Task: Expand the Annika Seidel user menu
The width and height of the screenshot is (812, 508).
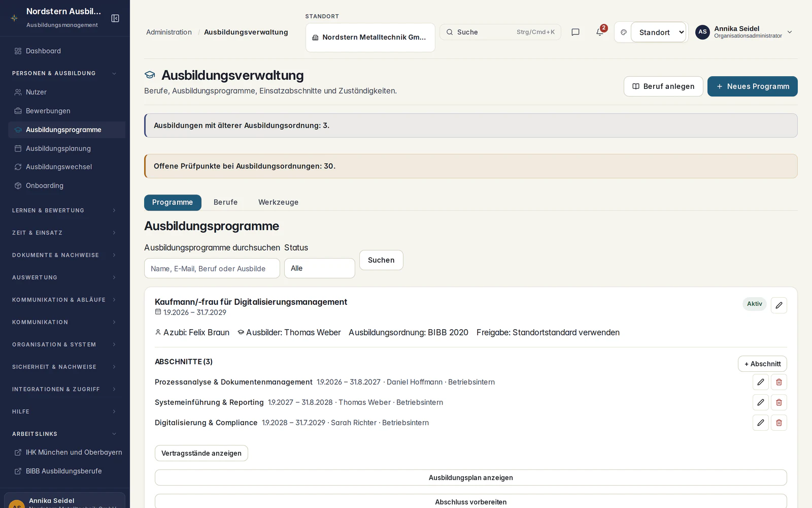Action: 744,32
